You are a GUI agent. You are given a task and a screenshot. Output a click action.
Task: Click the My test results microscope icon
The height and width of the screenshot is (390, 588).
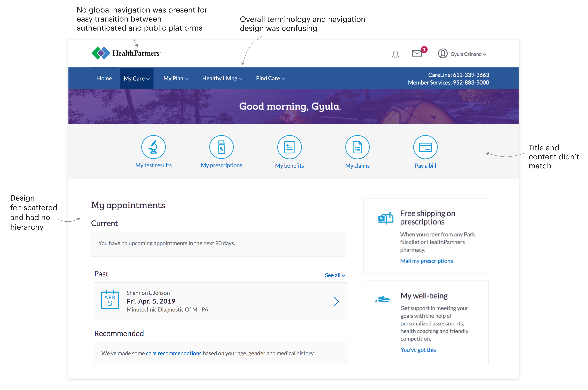click(153, 147)
